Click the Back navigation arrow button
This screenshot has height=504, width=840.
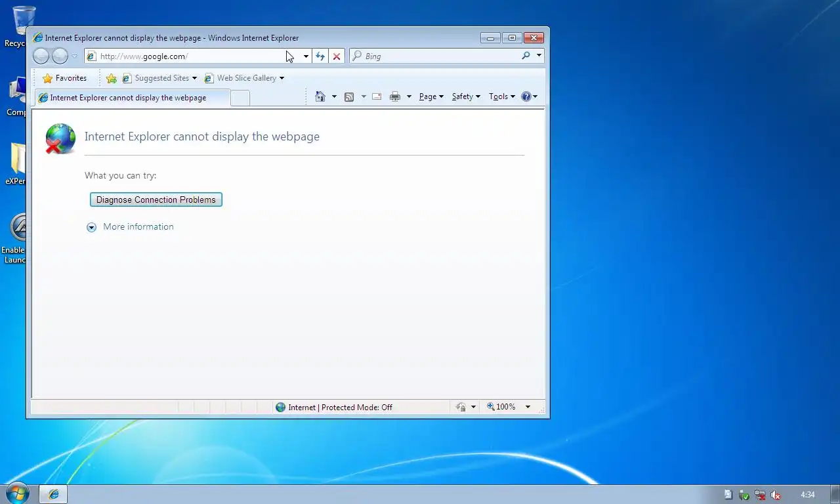[x=41, y=56]
